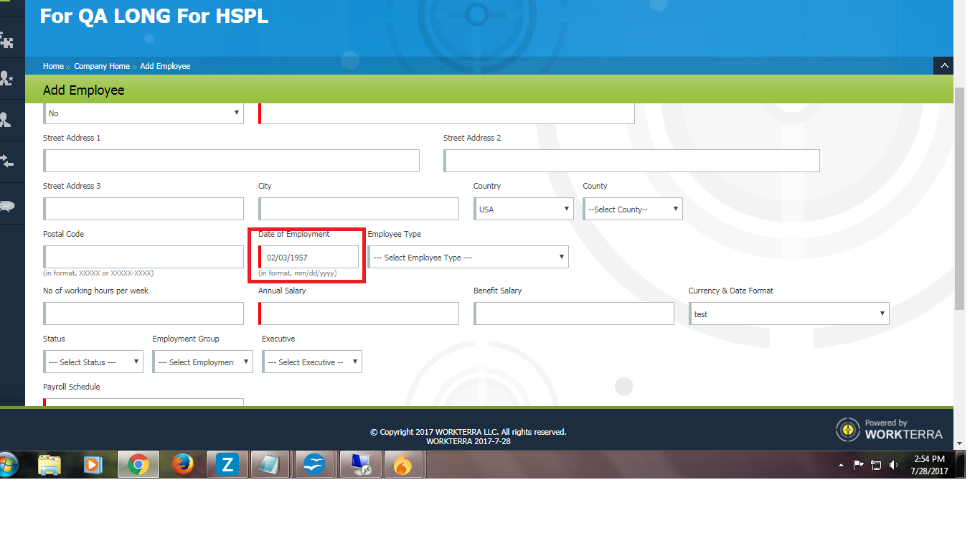Click into the Annual Salary field
Image resolution: width=980 pixels, height=551 pixels.
(359, 314)
